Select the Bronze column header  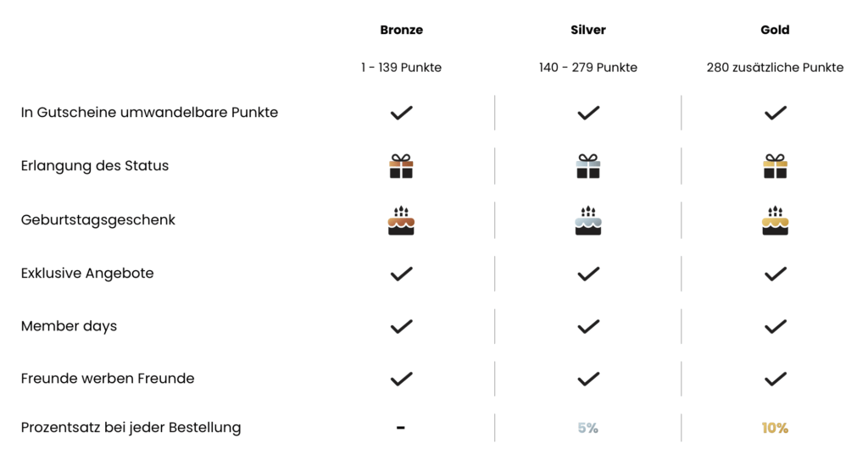click(x=401, y=30)
